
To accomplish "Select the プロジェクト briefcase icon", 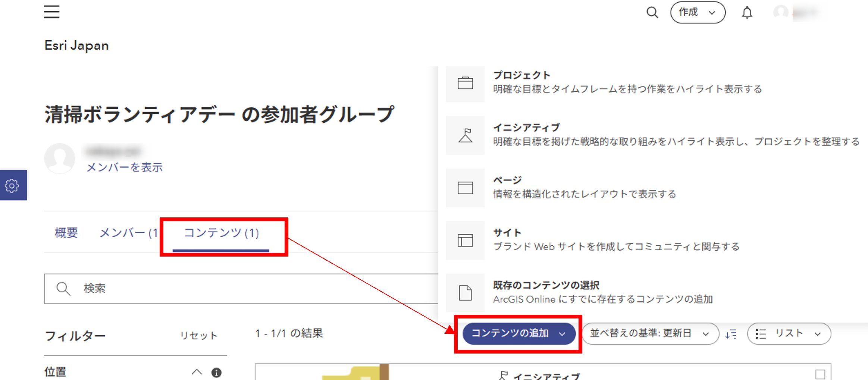I will [x=465, y=83].
